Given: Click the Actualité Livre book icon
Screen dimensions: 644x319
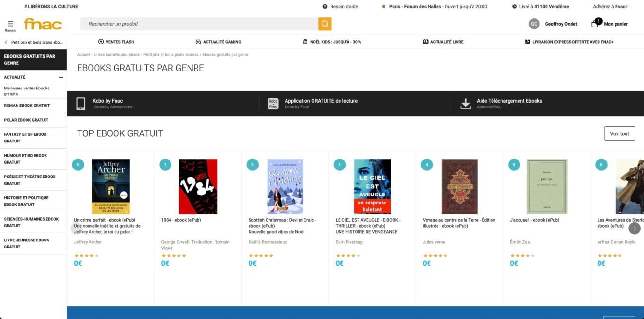Looking at the screenshot, I should click(426, 42).
